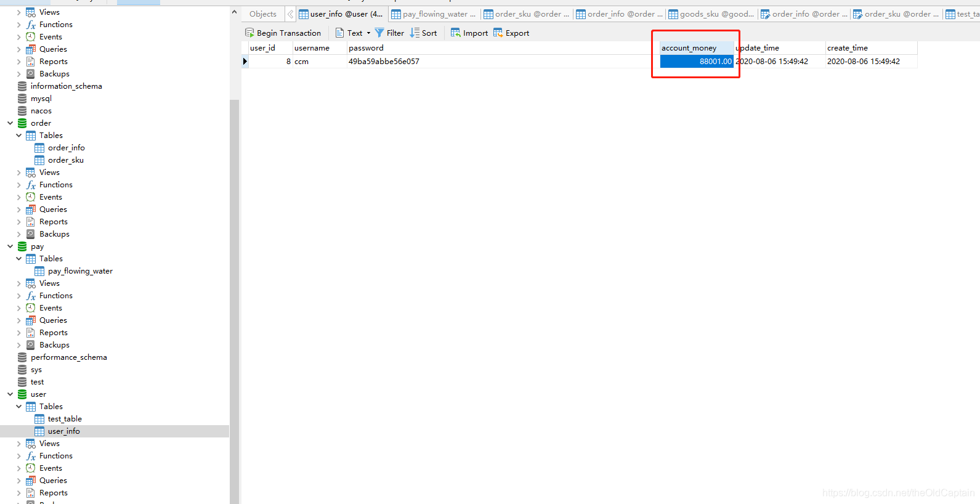This screenshot has height=504, width=980.
Task: Click the Filter funnel icon
Action: click(x=379, y=33)
